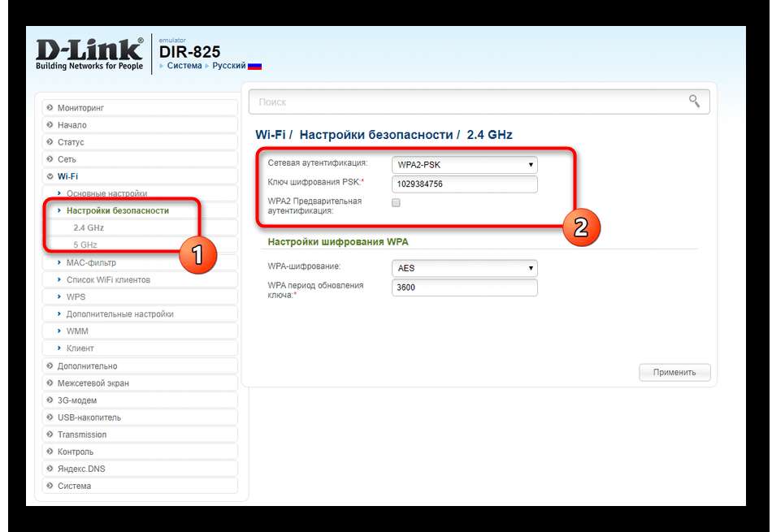The width and height of the screenshot is (772, 532).
Task: Expand the bottom Система sidebar section
Action: tap(140, 487)
